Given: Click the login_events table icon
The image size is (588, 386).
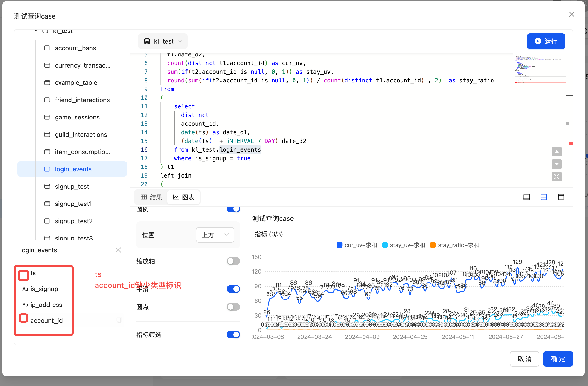Looking at the screenshot, I should click(x=47, y=169).
